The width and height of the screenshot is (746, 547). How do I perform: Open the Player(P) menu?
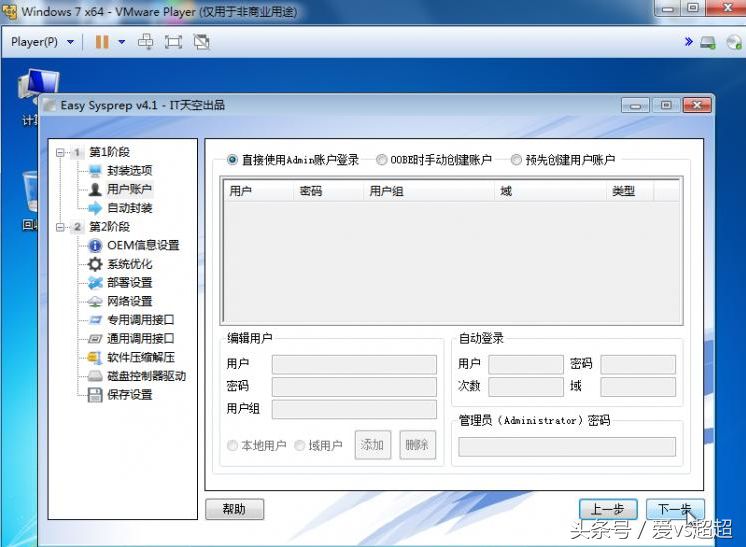coord(42,42)
